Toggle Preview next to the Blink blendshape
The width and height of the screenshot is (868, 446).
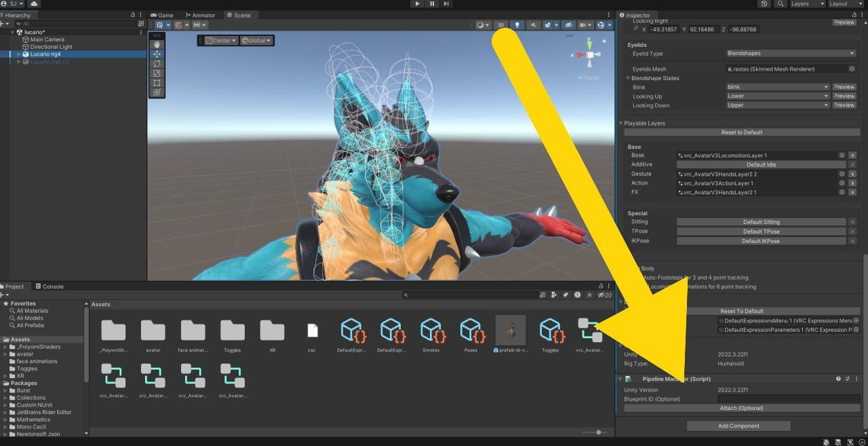pos(845,86)
